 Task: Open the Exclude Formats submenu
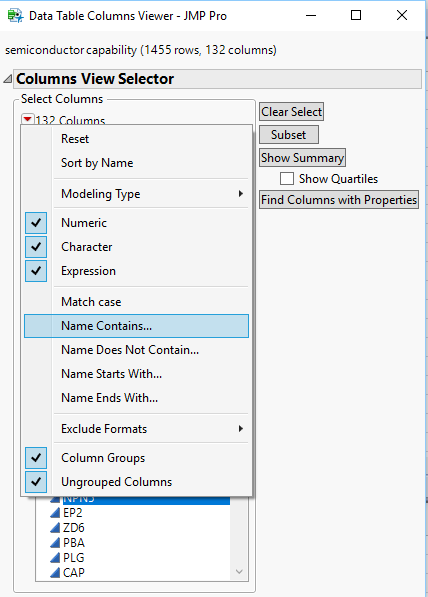pyautogui.click(x=136, y=429)
